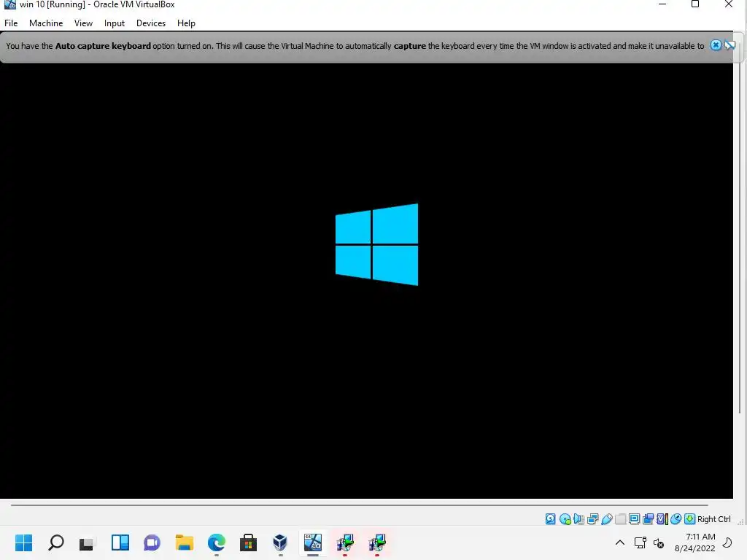The width and height of the screenshot is (747, 560).
Task: Click the display indicator in status bar
Action: pyautogui.click(x=634, y=519)
